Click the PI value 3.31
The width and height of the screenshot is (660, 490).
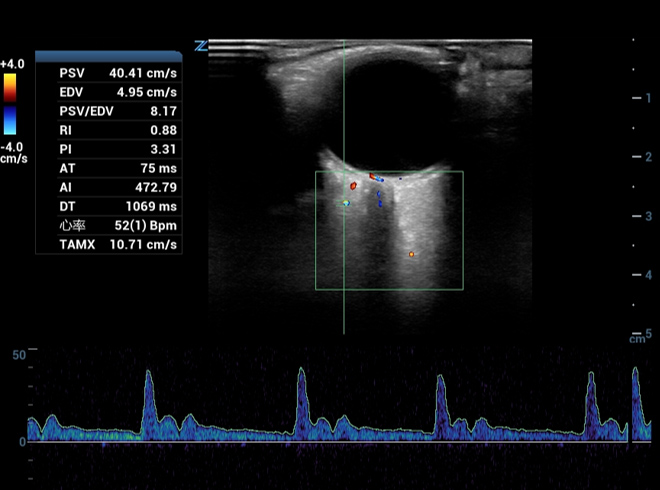[164, 149]
